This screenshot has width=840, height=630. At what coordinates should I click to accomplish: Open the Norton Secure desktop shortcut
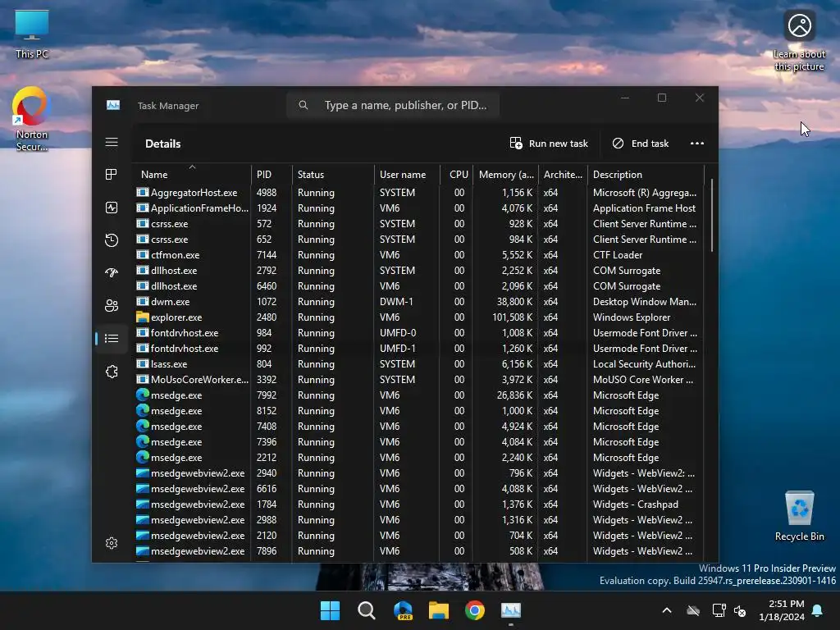pos(32,119)
